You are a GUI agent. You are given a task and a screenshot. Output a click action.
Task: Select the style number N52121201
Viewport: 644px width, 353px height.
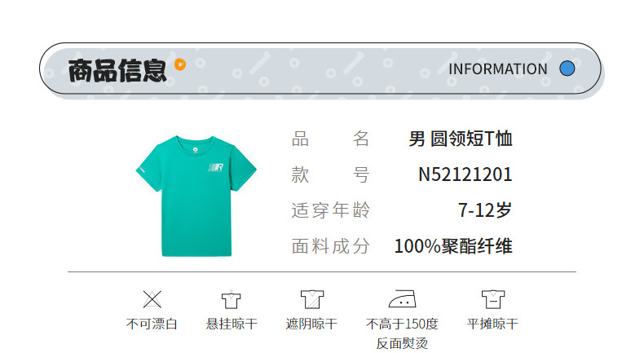click(465, 174)
